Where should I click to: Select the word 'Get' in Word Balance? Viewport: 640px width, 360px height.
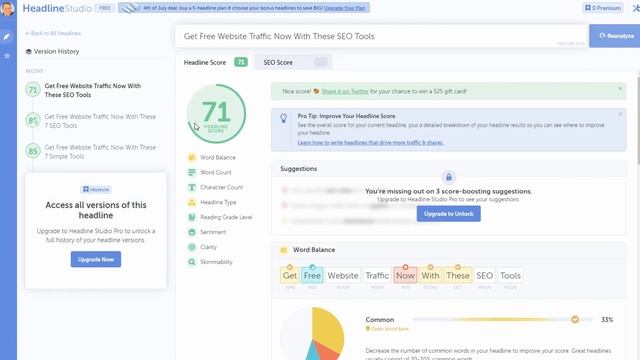290,276
